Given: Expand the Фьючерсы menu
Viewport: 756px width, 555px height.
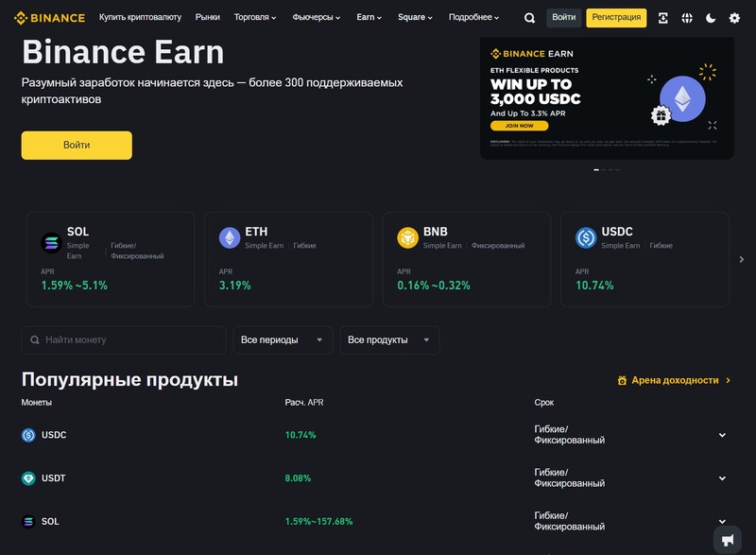Looking at the screenshot, I should point(317,17).
